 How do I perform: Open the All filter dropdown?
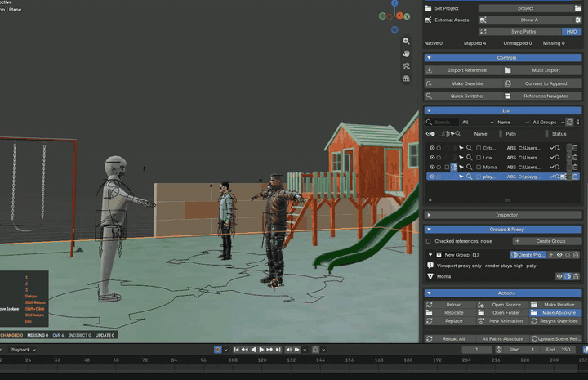point(478,123)
